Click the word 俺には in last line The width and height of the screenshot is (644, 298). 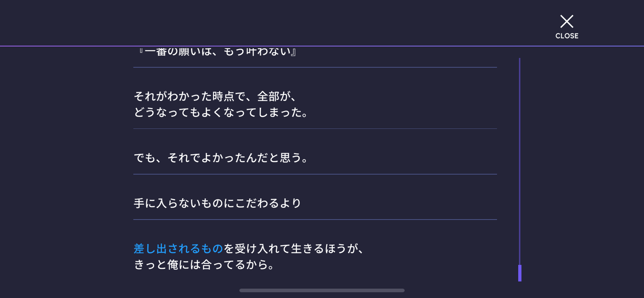tap(184, 265)
